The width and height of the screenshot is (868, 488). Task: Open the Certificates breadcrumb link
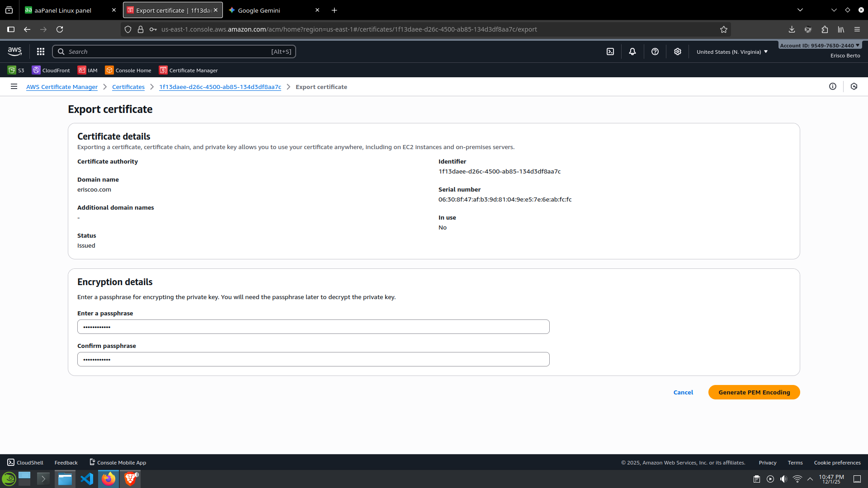[x=128, y=87]
